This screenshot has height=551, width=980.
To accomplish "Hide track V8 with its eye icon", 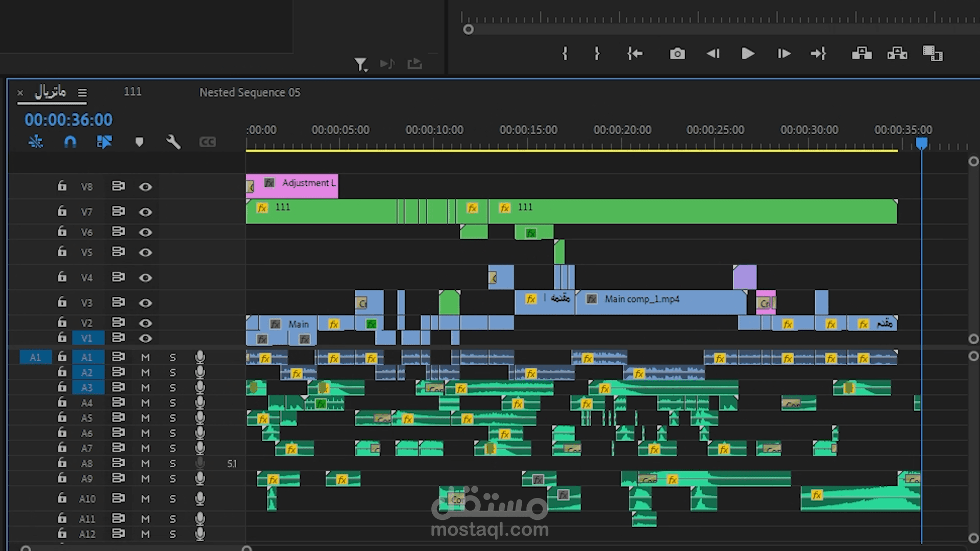I will pyautogui.click(x=145, y=187).
